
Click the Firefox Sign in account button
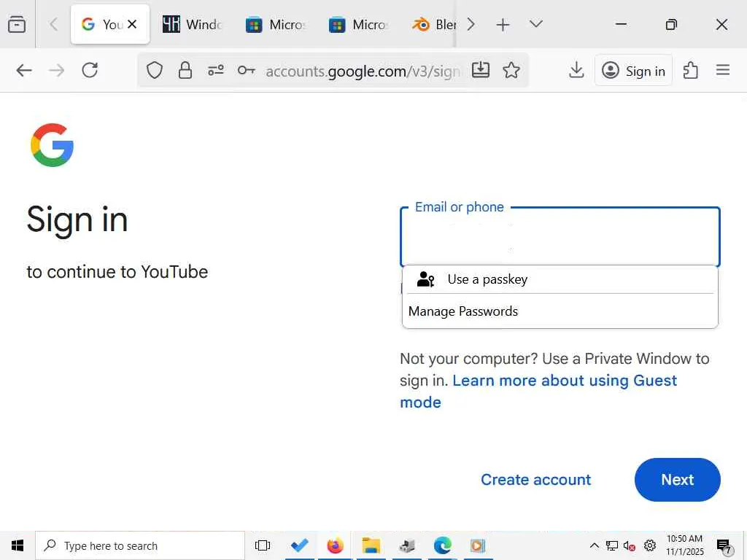[x=634, y=71]
